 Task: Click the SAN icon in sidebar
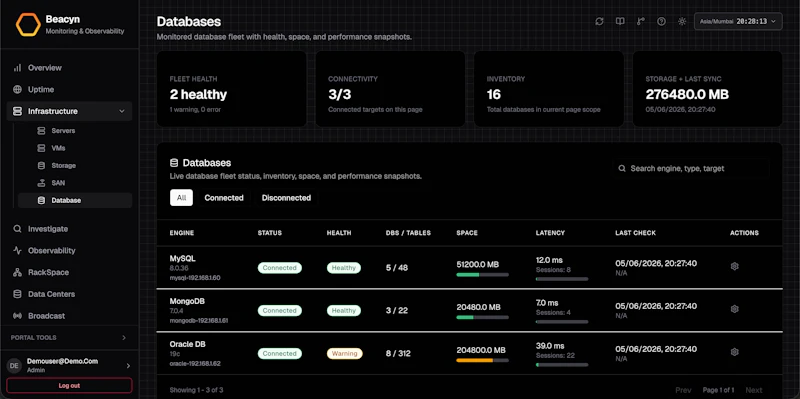coord(41,183)
